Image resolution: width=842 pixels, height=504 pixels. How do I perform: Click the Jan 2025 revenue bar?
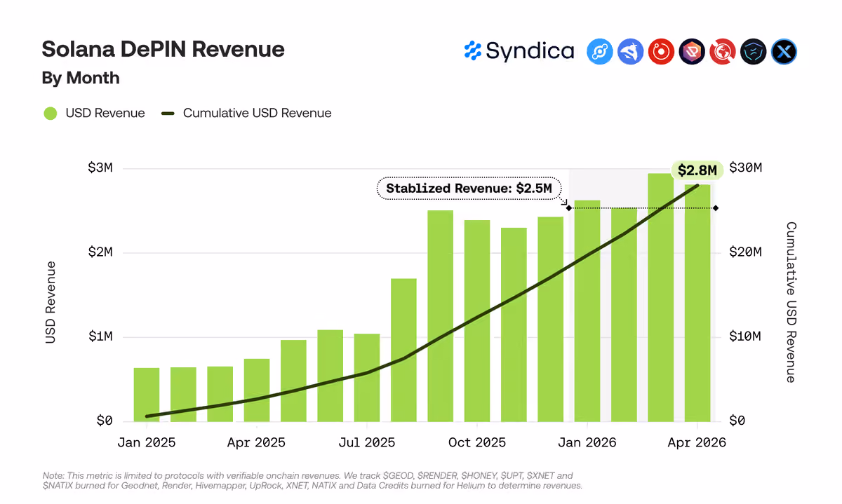pyautogui.click(x=147, y=395)
